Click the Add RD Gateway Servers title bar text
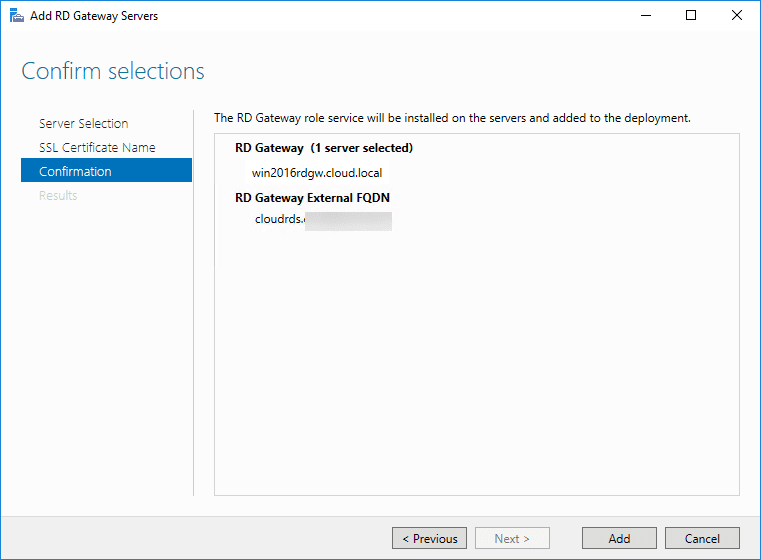 tap(94, 16)
